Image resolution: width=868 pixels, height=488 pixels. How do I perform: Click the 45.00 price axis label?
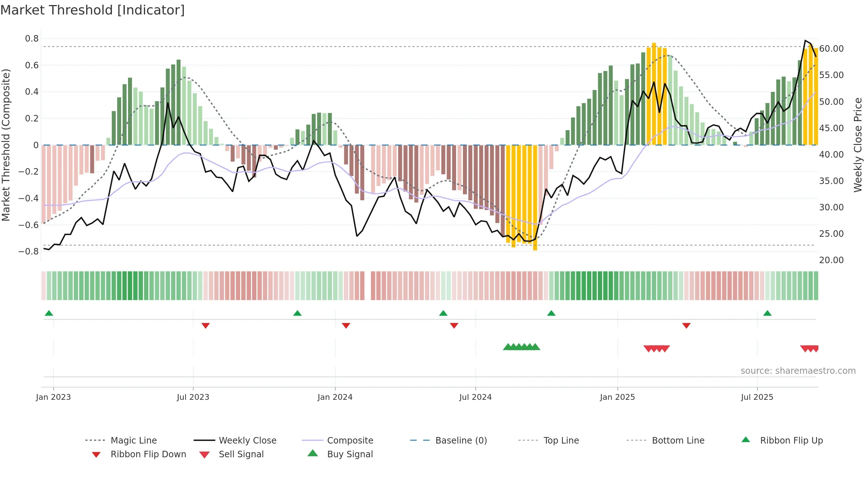(831, 128)
